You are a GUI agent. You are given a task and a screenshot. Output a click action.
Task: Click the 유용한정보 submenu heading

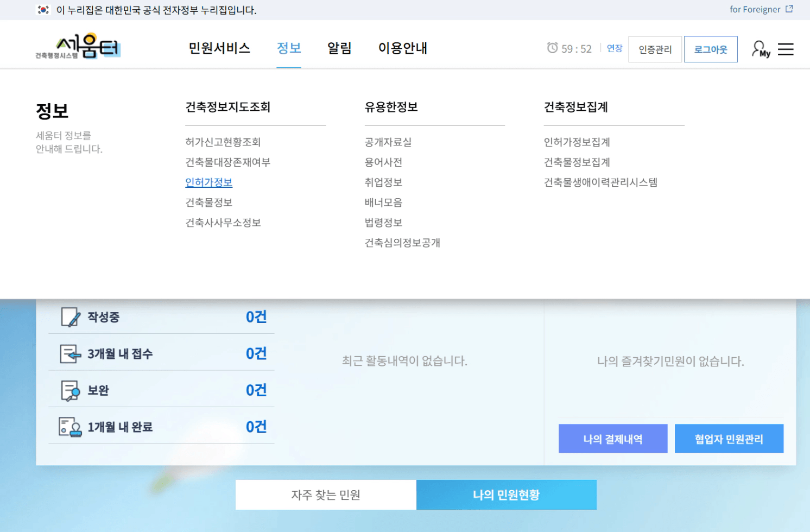pyautogui.click(x=391, y=107)
